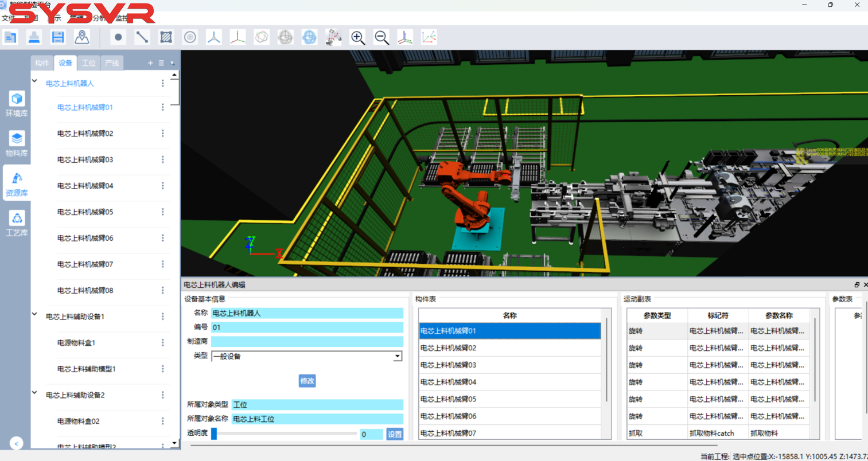Viewport: 868px width, 461px height.
Task: Open the 工艺库 sidebar library
Action: (x=17, y=224)
